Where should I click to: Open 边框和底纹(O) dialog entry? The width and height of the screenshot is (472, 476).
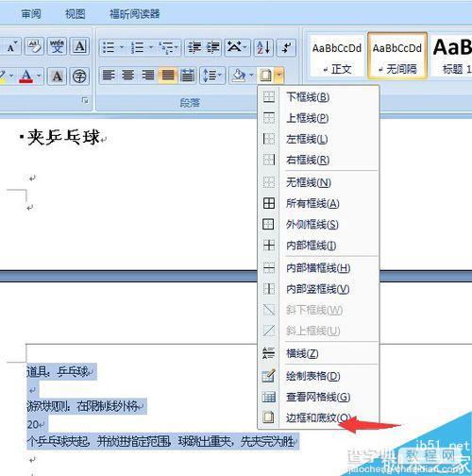(318, 417)
